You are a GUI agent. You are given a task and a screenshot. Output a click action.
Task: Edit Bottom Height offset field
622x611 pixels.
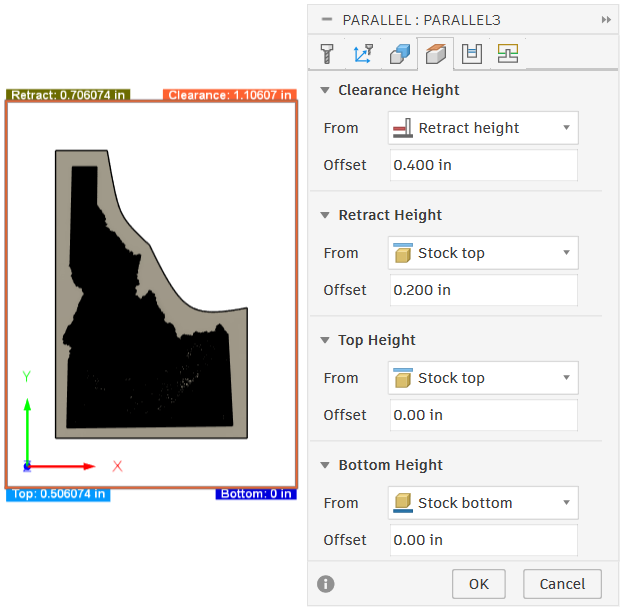(484, 540)
